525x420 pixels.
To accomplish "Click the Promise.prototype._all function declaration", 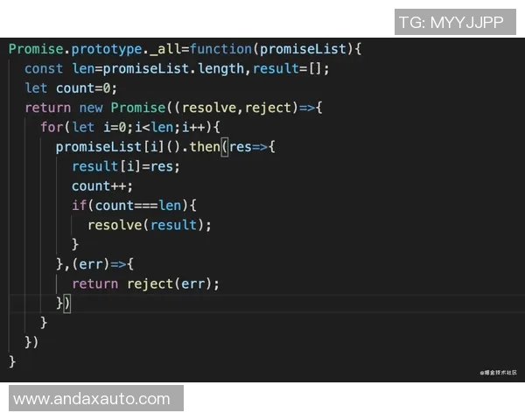I will (185, 49).
